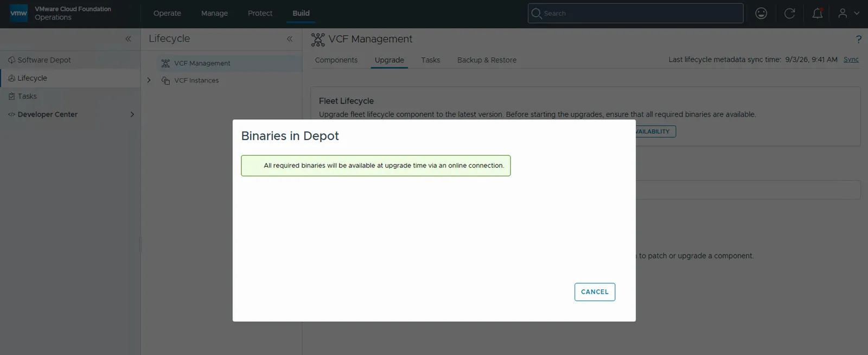868x355 pixels.
Task: Click the Tasks clipboard icon in sidebar
Action: pos(11,96)
